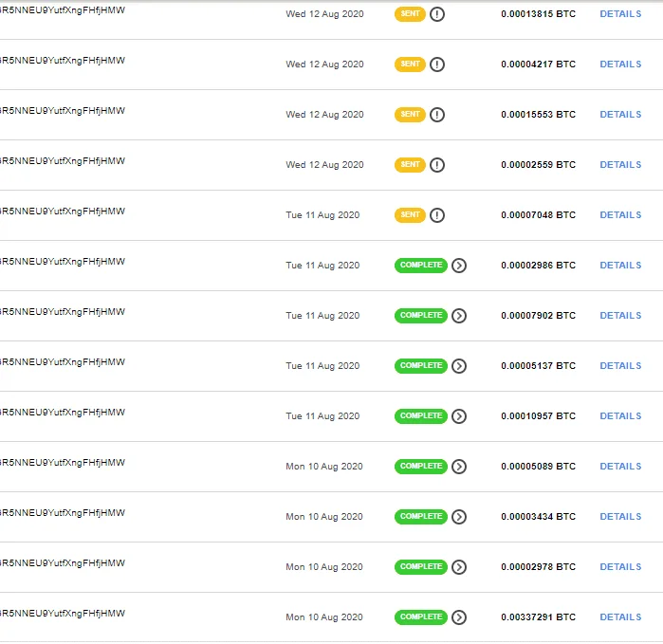Click COMPLETE badge on 0.00005089 BTC row
The height and width of the screenshot is (644, 663).
(x=421, y=467)
